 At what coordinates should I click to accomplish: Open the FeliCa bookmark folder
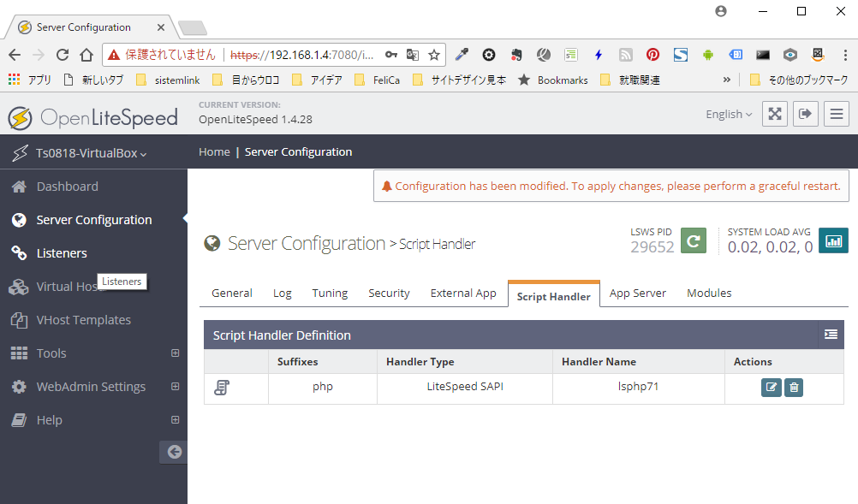tap(378, 80)
